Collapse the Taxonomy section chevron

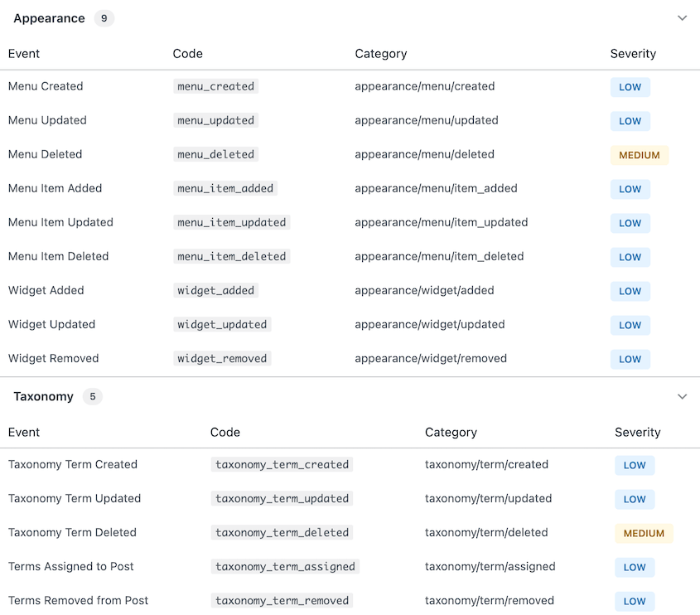[682, 397]
